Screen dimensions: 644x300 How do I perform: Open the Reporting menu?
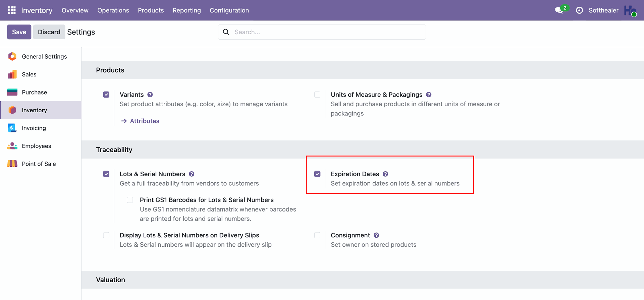pyautogui.click(x=187, y=10)
